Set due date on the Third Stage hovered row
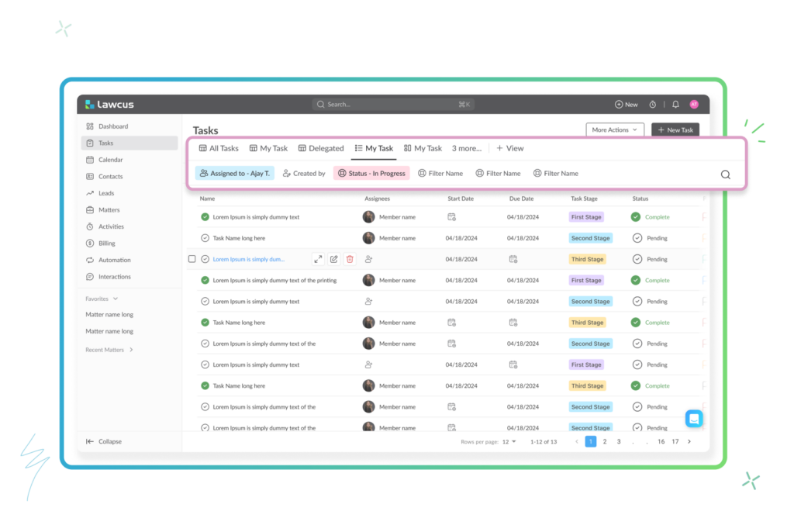This screenshot has width=794, height=532. pos(513,260)
